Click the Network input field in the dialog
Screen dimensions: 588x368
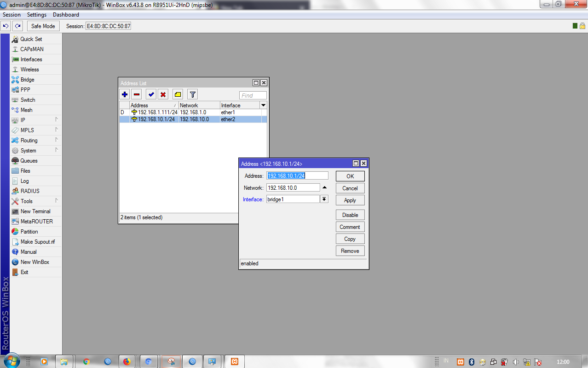[293, 187]
